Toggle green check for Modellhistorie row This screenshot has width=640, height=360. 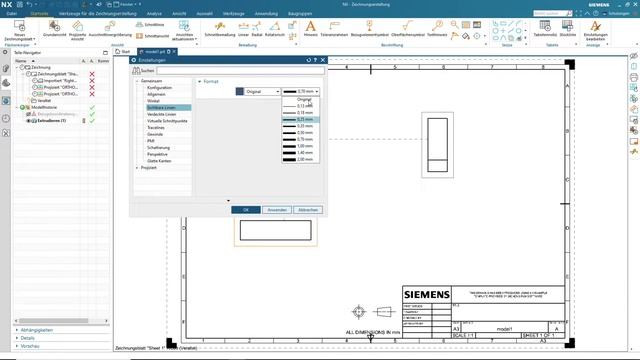tap(92, 107)
